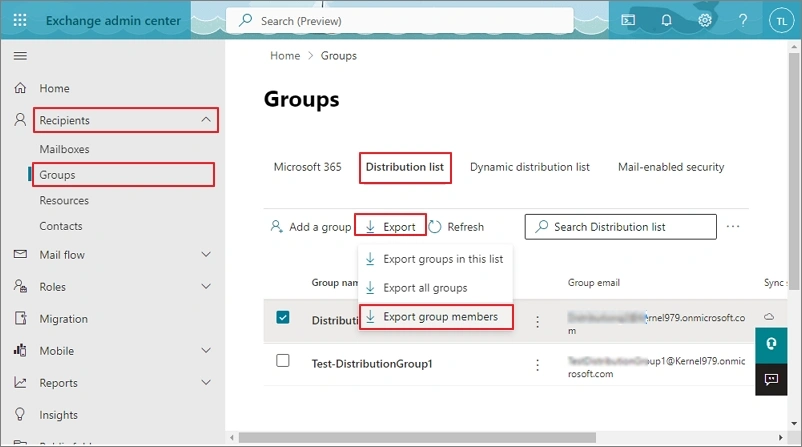The height and width of the screenshot is (447, 802).
Task: Click the horizontal scrollbar left arrow
Action: click(x=232, y=438)
